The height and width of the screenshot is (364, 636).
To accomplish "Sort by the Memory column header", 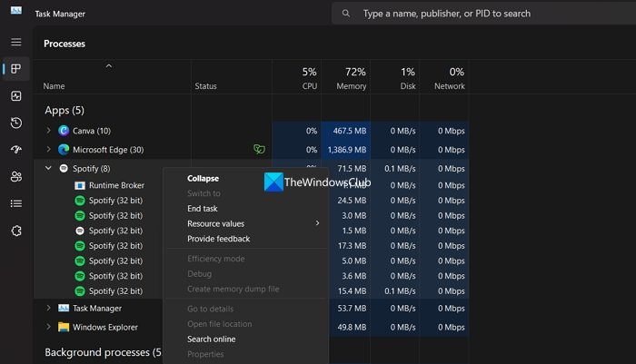I will (x=352, y=86).
